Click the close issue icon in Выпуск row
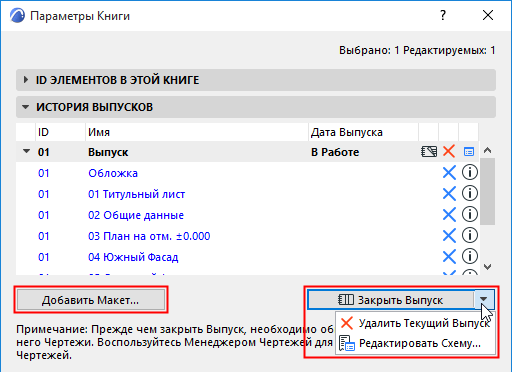 coord(429,152)
